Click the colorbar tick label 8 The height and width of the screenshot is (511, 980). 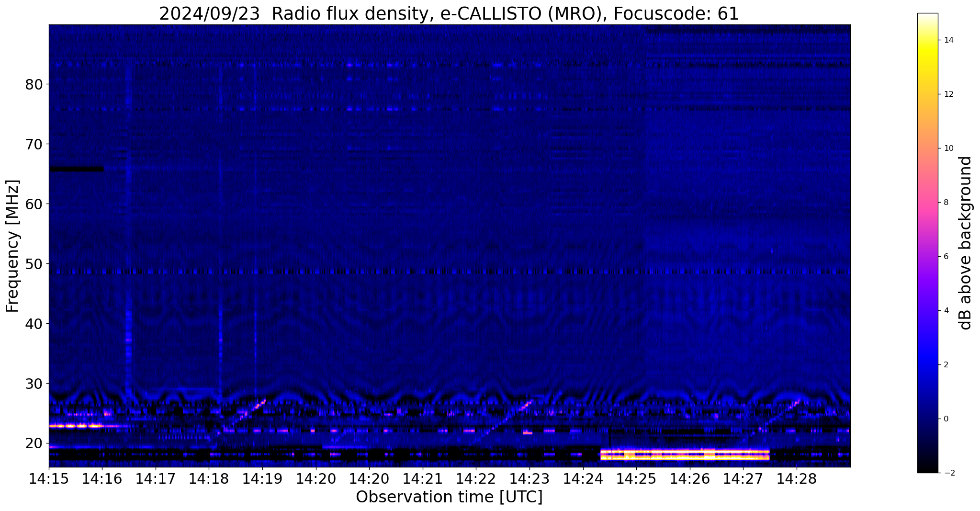946,203
